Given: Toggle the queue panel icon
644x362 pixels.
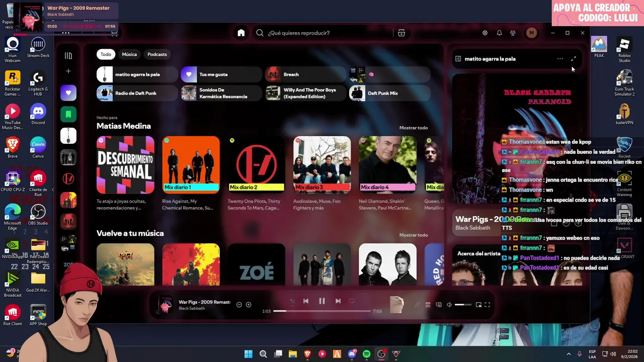Looking at the screenshot, I should coord(428,305).
